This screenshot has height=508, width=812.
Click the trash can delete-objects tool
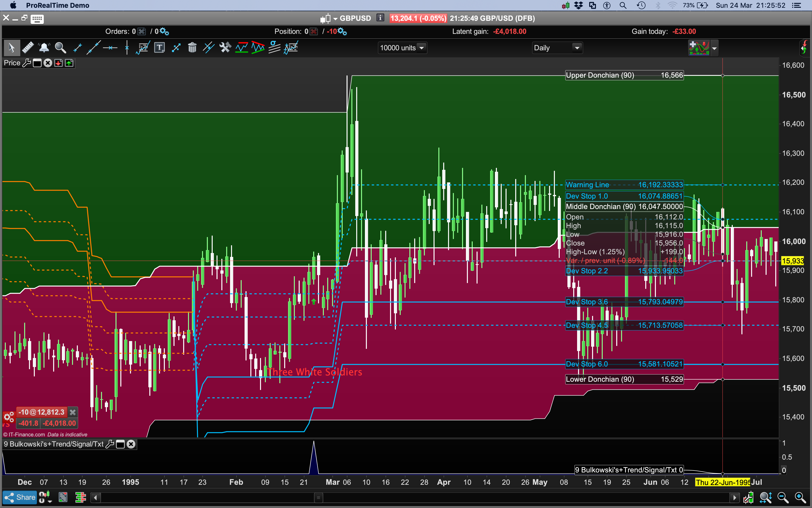[x=192, y=48]
